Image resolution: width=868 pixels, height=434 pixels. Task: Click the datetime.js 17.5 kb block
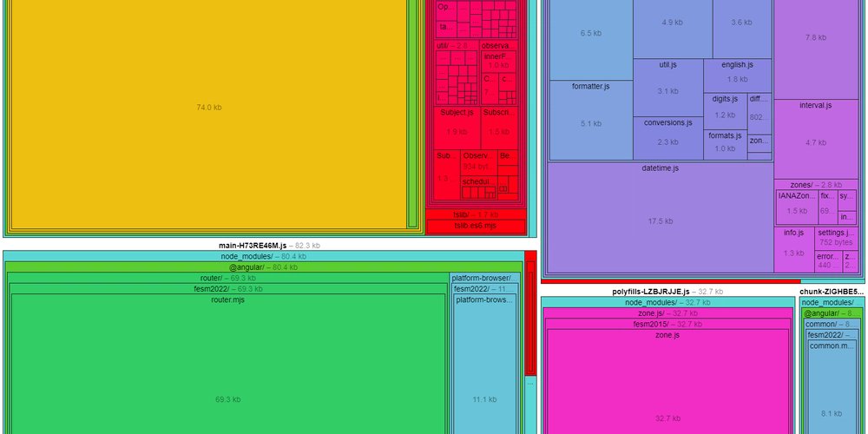(x=661, y=217)
